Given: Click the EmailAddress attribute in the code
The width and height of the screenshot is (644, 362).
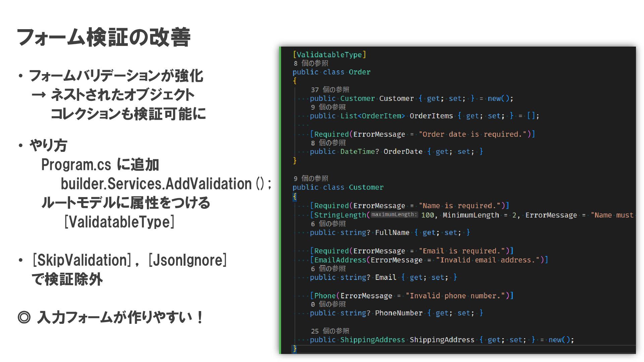Looking at the screenshot, I should pos(340,260).
